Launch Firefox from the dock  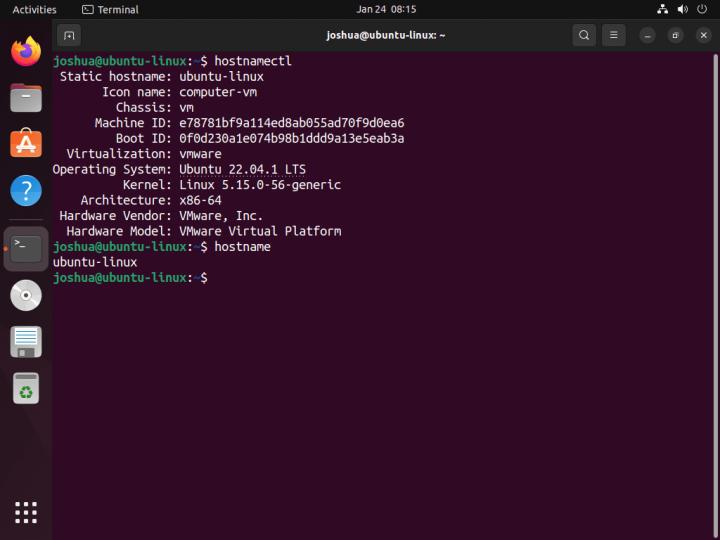(x=26, y=51)
